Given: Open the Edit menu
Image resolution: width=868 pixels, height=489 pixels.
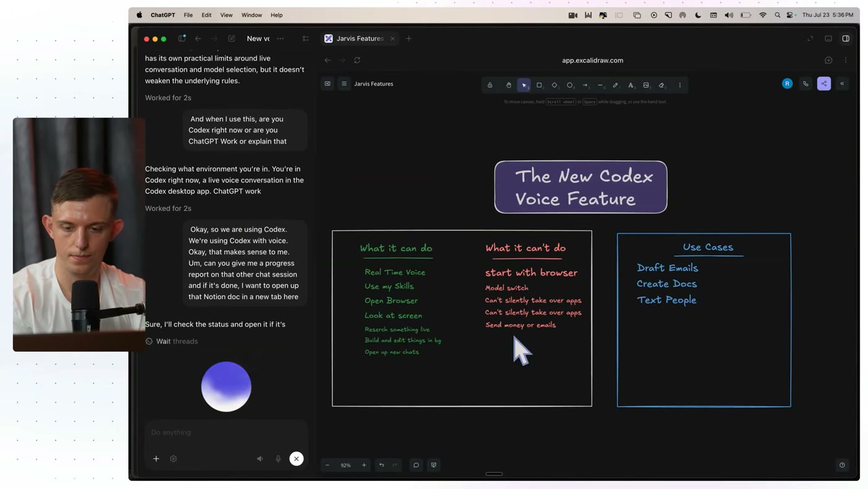Looking at the screenshot, I should pyautogui.click(x=206, y=15).
